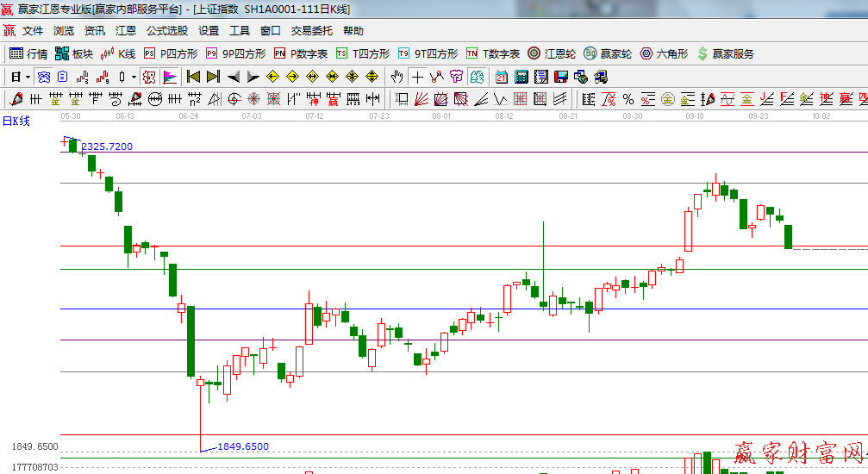The height and width of the screenshot is (474, 868).
Task: Click the yellow diamond left-arrow icon
Action: 272,77
